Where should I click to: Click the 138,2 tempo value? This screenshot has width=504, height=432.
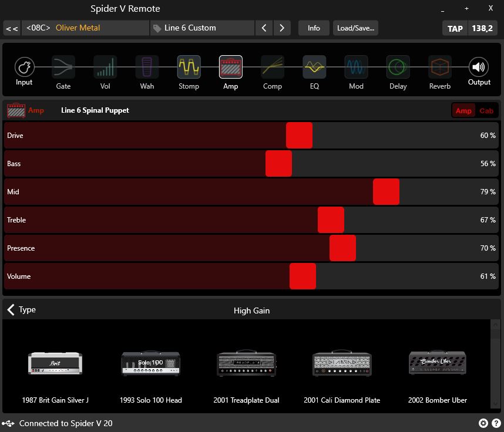pos(482,28)
